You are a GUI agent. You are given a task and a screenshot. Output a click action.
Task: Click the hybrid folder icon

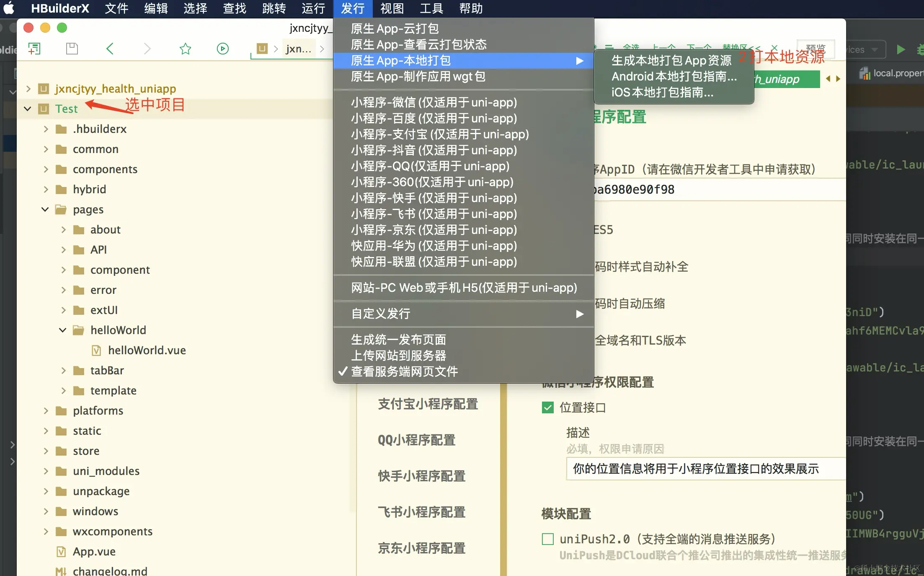(x=61, y=189)
